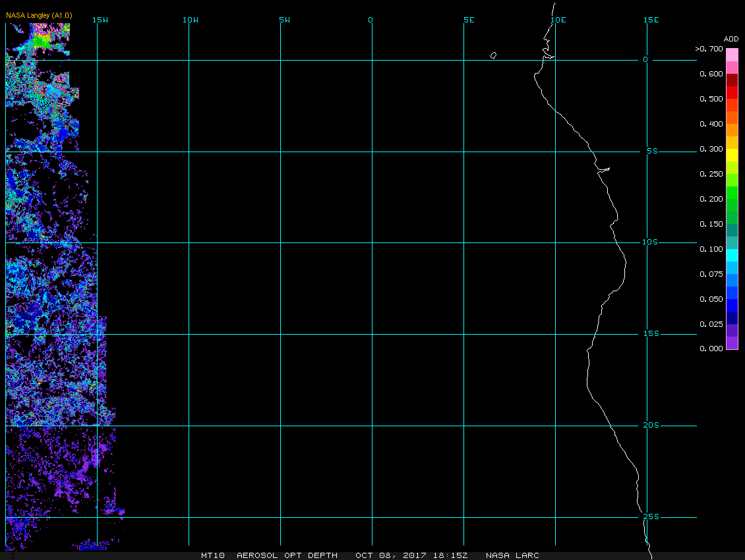745x560 pixels.
Task: Click the 0.000 legend value
Action: click(711, 349)
